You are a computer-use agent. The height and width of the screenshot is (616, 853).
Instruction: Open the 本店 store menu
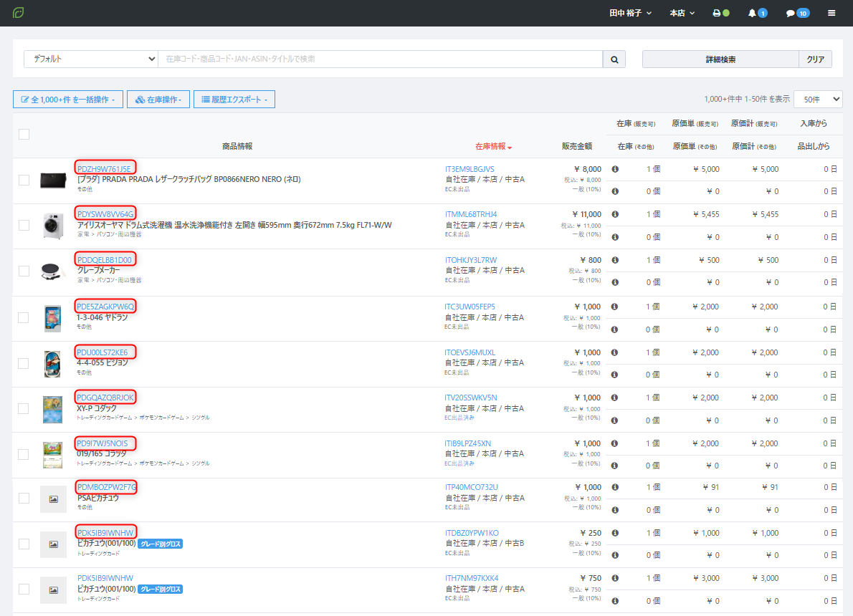(682, 13)
